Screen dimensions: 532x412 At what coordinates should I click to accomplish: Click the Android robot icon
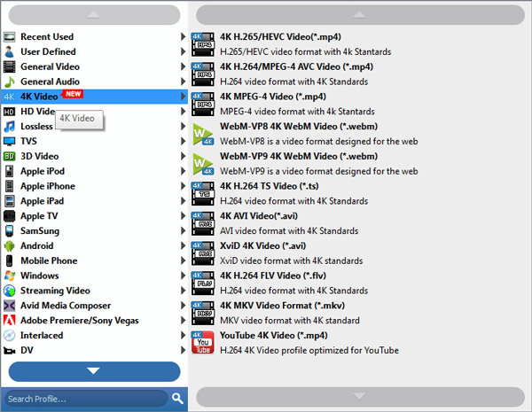point(9,245)
